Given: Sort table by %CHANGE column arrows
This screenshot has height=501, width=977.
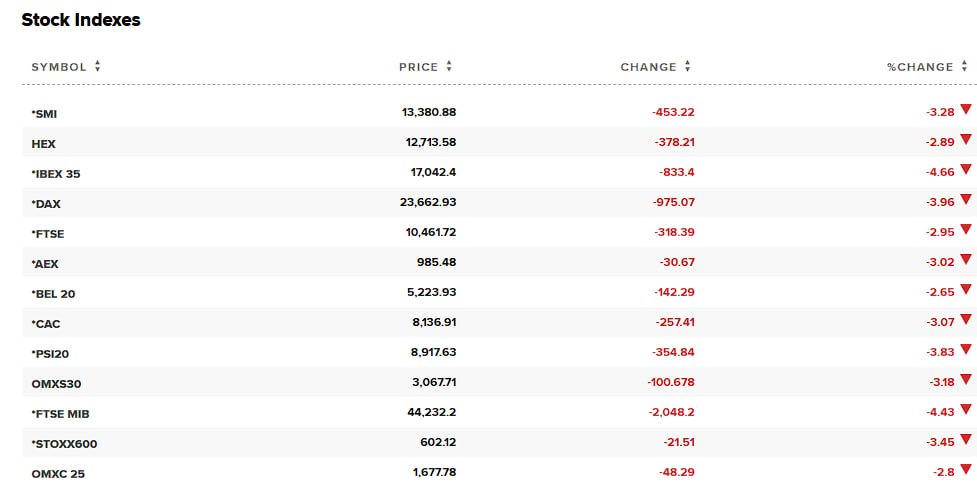Looking at the screenshot, I should (x=965, y=66).
